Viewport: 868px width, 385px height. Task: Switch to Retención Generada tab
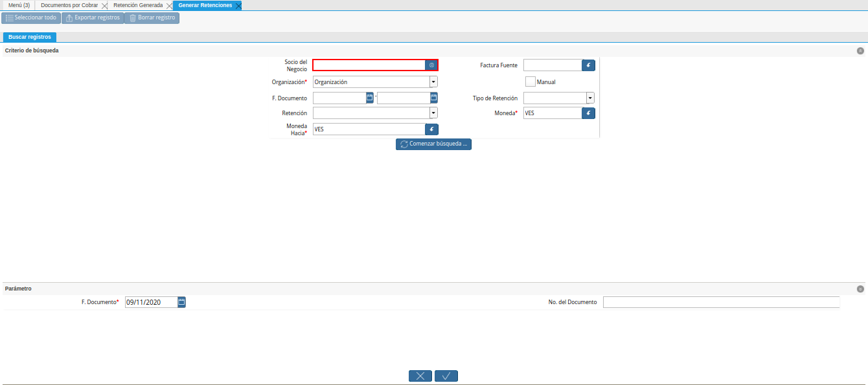tap(139, 5)
